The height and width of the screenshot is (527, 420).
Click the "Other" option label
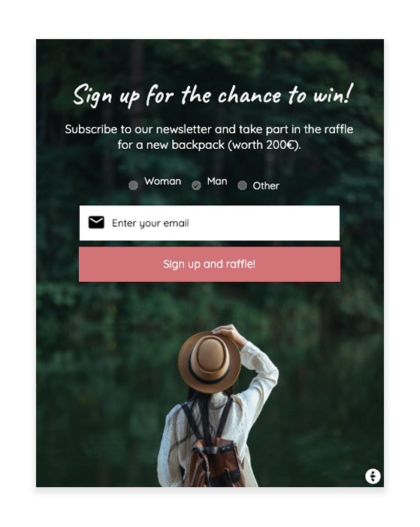tap(266, 186)
